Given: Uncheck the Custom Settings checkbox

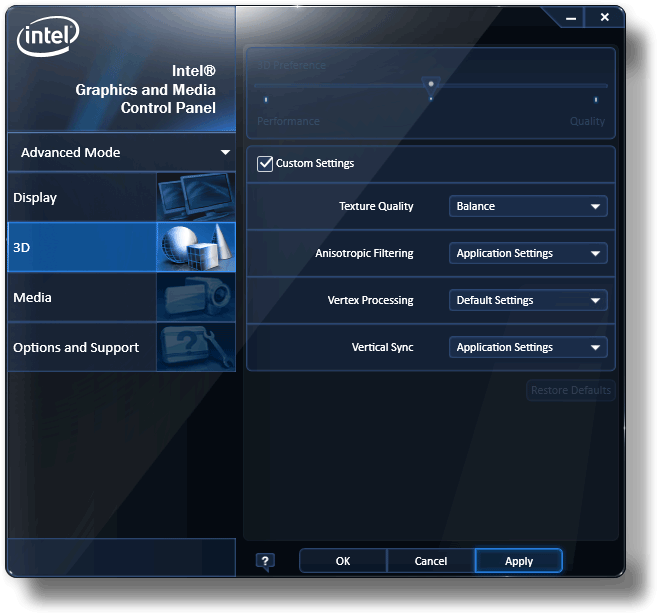Looking at the screenshot, I should point(265,164).
